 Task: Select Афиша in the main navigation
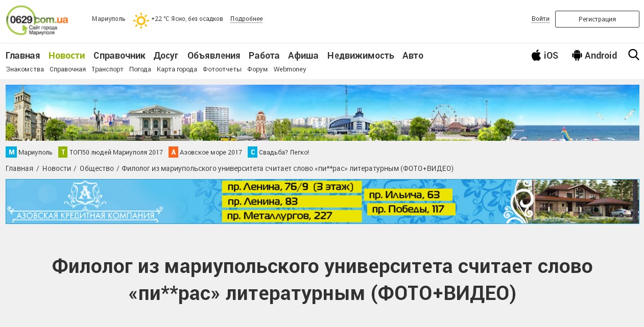pos(303,56)
